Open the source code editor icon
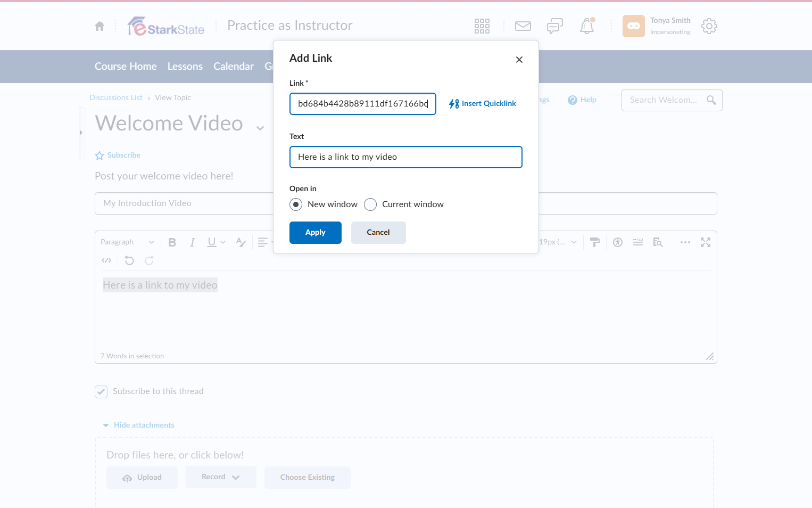 click(x=106, y=260)
